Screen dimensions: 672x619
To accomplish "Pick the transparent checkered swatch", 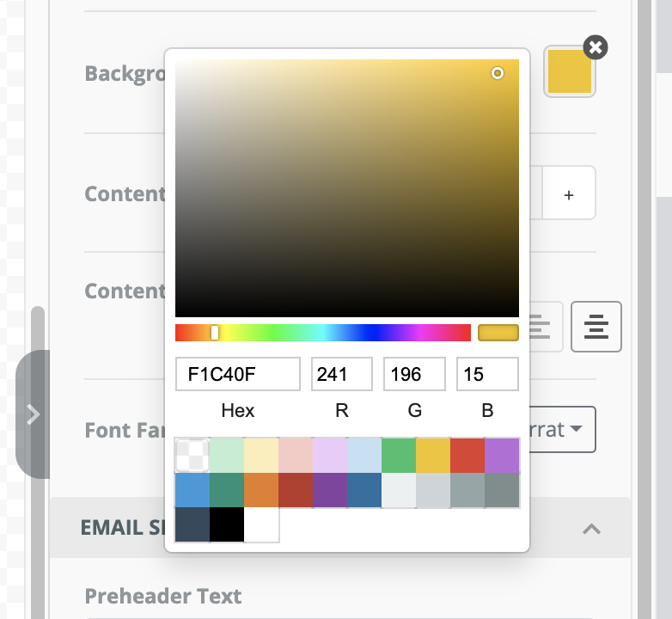I will click(192, 456).
